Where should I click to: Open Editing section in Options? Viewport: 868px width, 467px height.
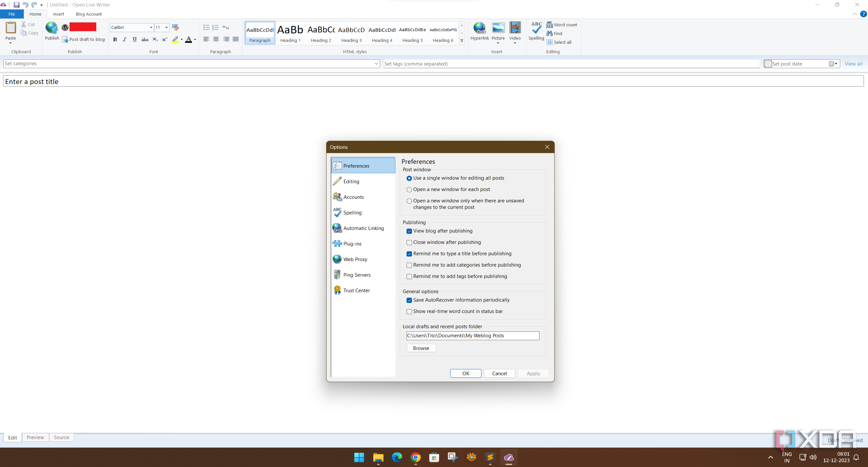pos(363,181)
